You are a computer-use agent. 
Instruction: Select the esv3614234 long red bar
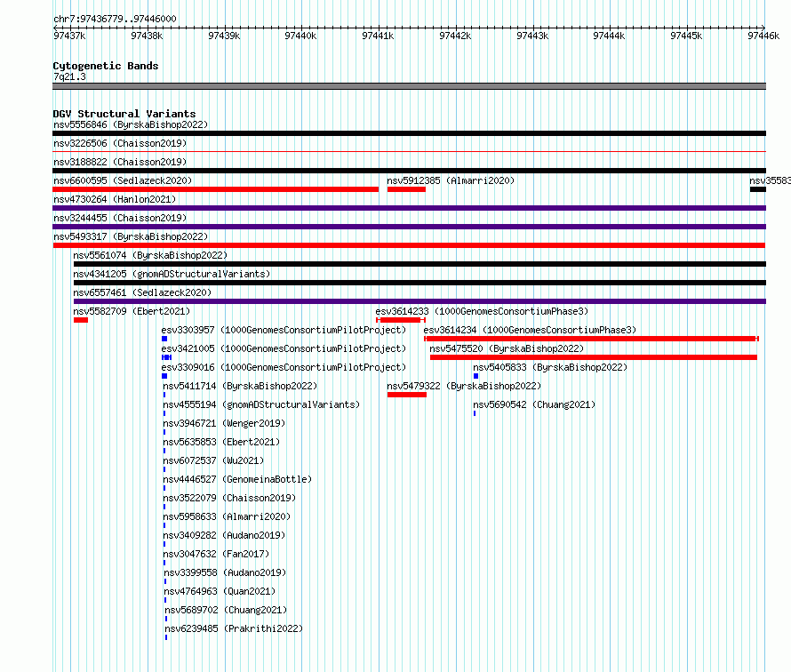point(591,339)
